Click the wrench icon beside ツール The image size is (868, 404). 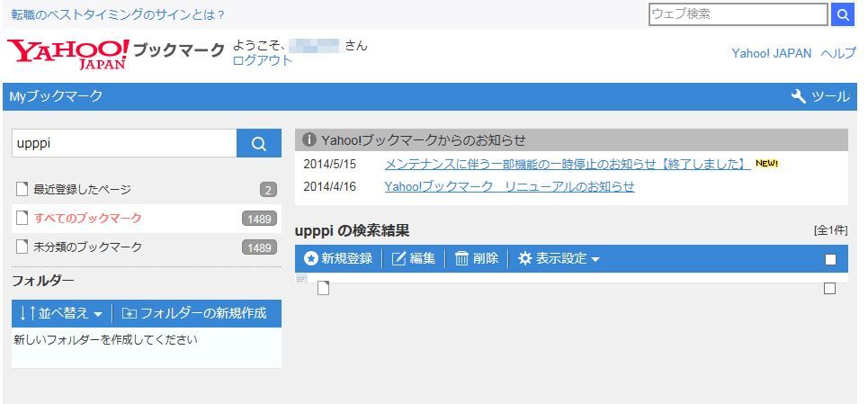point(798,97)
